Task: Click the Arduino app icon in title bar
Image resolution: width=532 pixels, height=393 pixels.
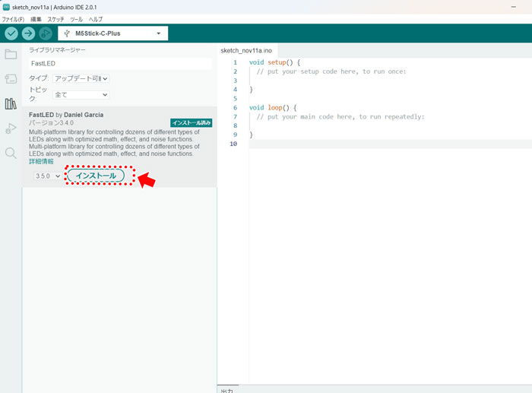Action: click(x=6, y=7)
